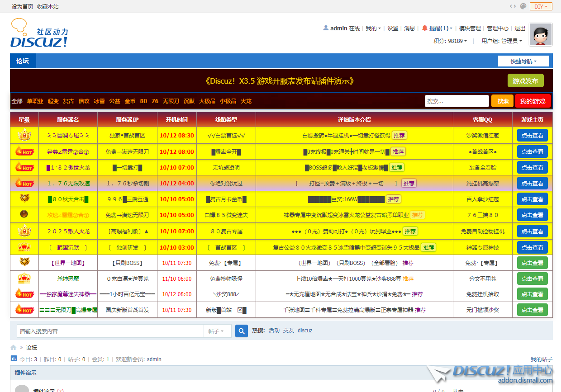
Task: Click green 点击查看 in 杀神恶魔 row
Action: point(532,279)
